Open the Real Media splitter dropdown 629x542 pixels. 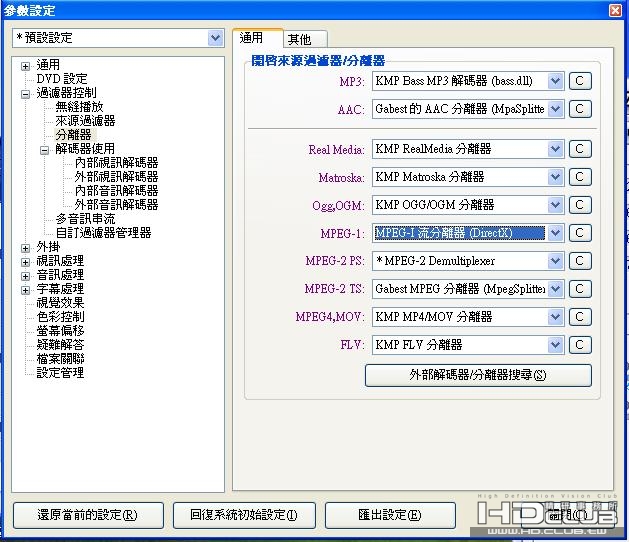(x=555, y=149)
